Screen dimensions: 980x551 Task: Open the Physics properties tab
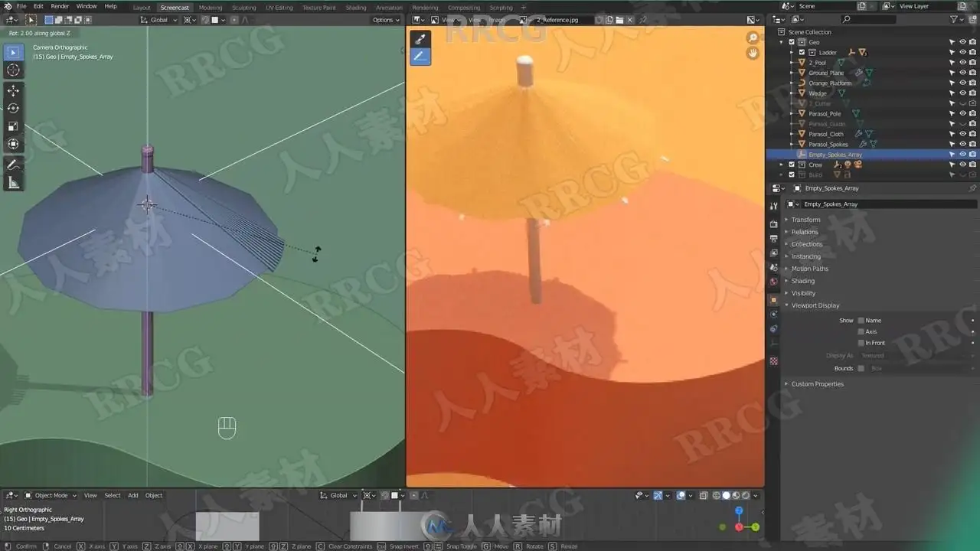coord(773,314)
